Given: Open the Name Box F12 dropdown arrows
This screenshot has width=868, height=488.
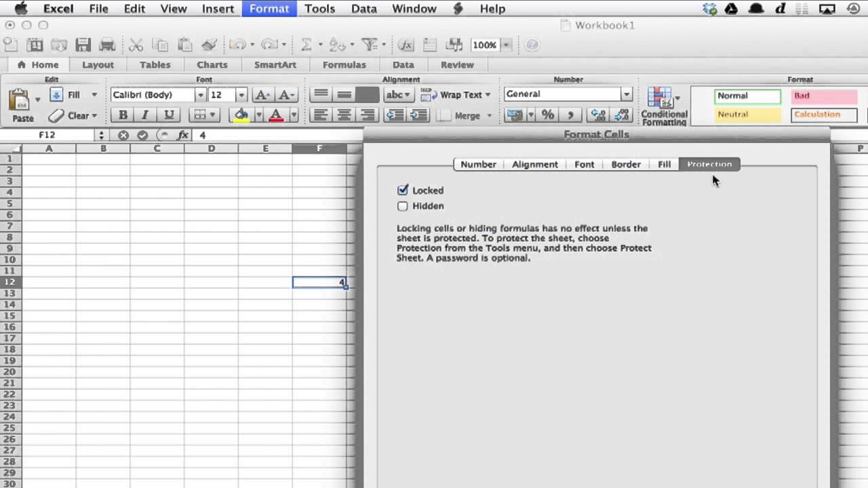Looking at the screenshot, I should (x=101, y=135).
